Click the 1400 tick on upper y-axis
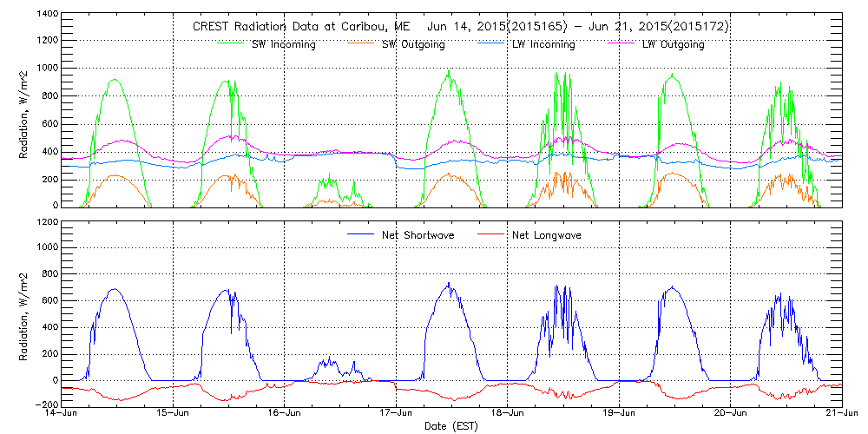Viewport: 868px width, 434px height. click(48, 16)
